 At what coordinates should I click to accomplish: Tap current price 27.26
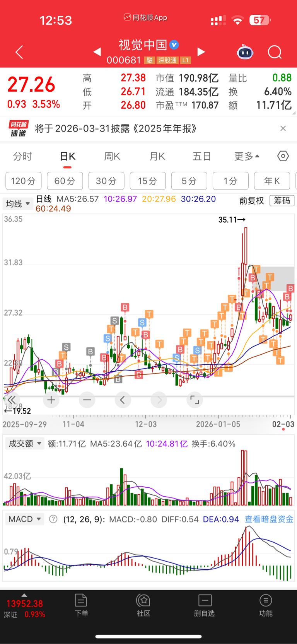31,84
